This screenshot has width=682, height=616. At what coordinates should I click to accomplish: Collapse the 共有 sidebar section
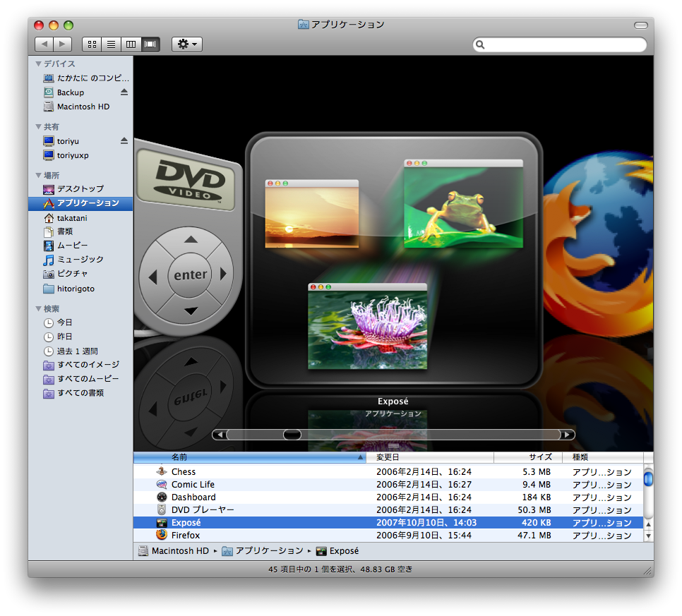point(39,127)
